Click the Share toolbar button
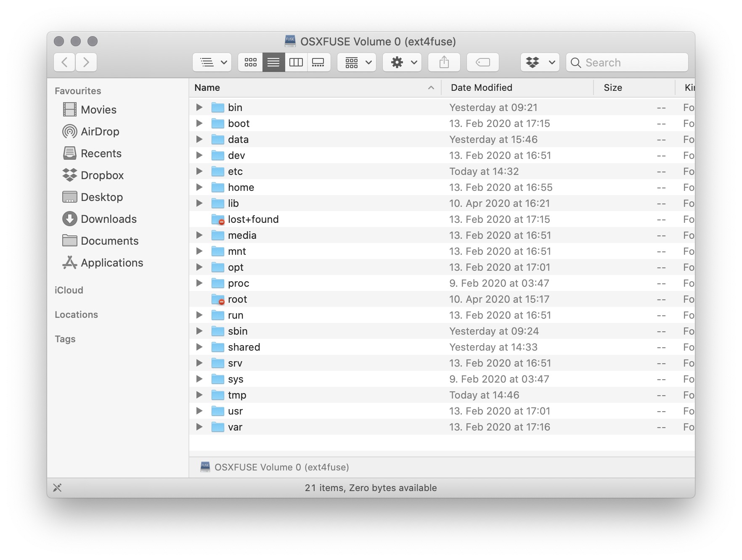Screen dimensions: 742x560 pos(444,62)
